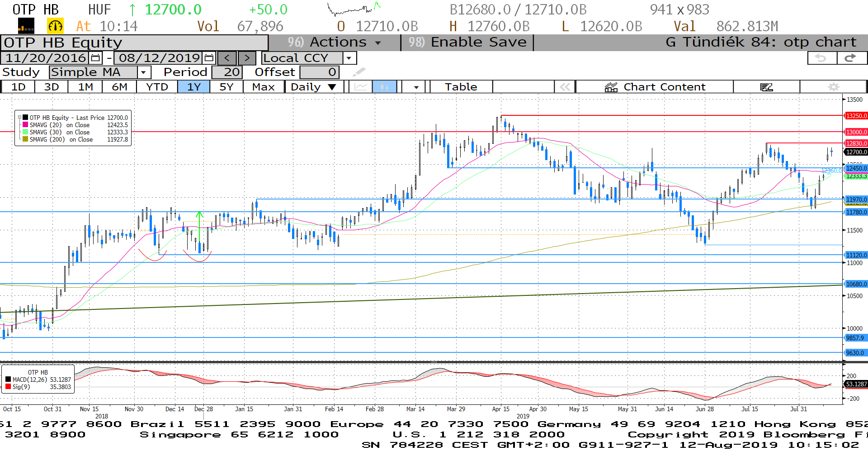Select the 13250.0 red price level label
Image resolution: width=868 pixels, height=470 pixels.
(856, 116)
